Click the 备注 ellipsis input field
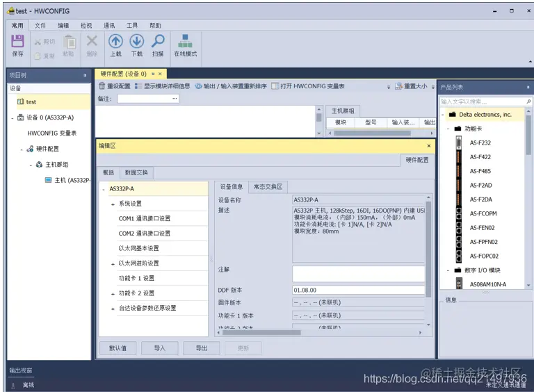 tap(148, 99)
